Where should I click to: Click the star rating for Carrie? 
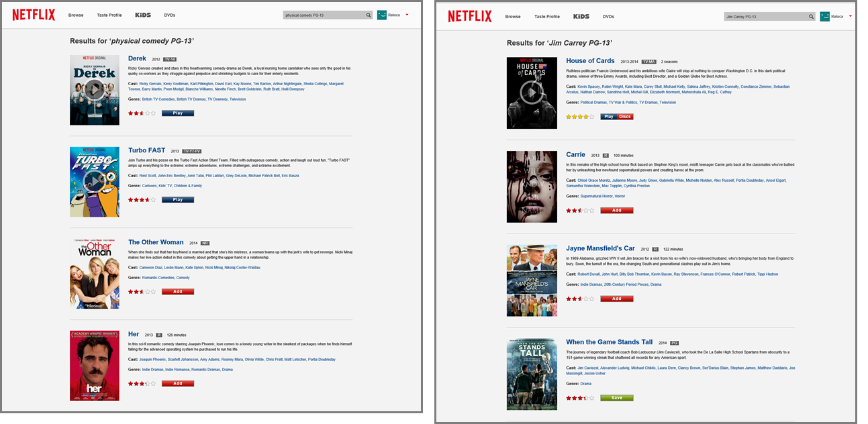coord(580,210)
